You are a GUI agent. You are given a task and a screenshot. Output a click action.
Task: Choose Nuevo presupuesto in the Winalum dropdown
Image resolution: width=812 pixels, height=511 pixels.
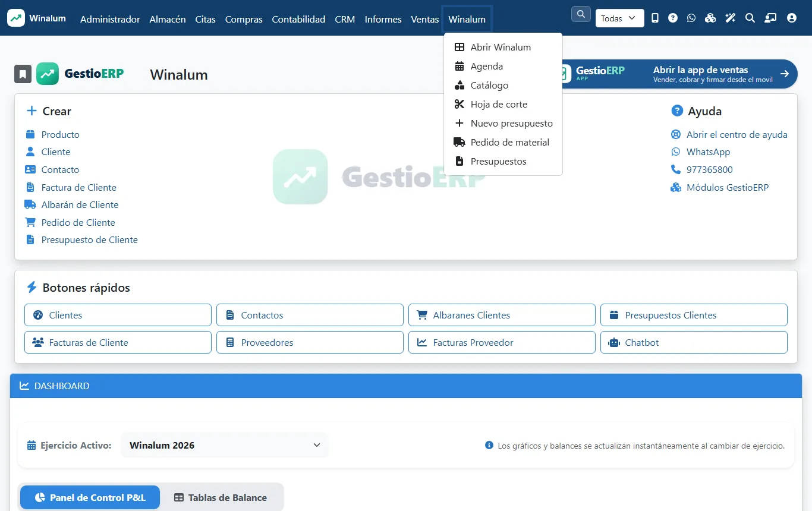503,124
